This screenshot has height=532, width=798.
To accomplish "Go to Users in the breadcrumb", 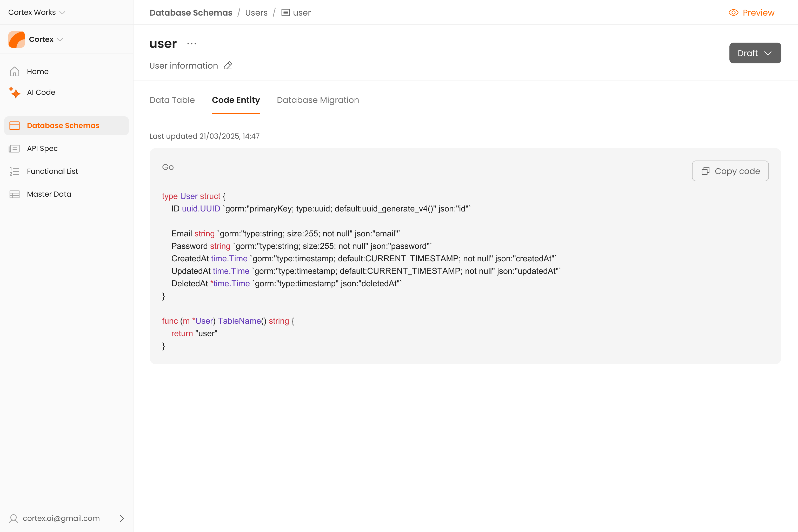I will click(x=256, y=12).
